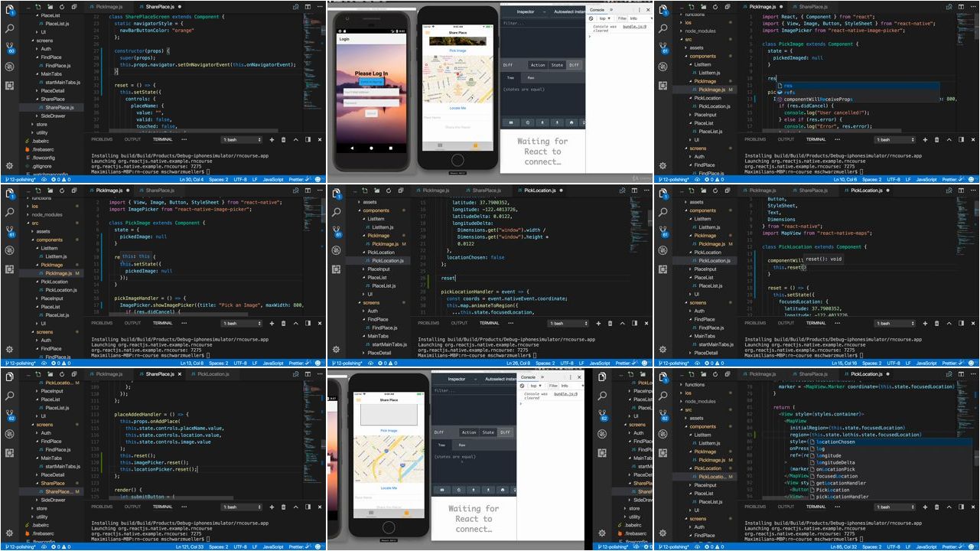
Task: Pick refs suggestion in Ln 10, Col 6 window
Action: point(857,93)
